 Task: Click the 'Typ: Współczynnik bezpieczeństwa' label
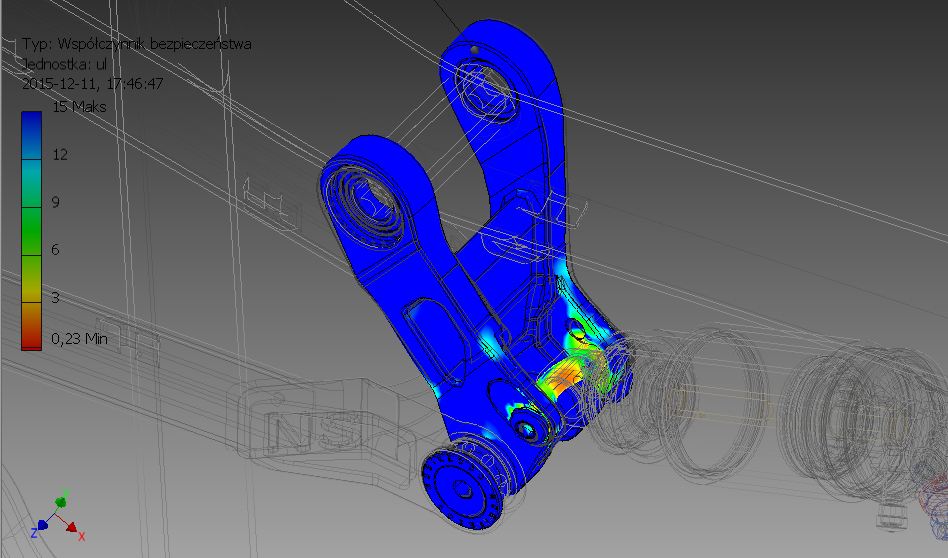[137, 44]
